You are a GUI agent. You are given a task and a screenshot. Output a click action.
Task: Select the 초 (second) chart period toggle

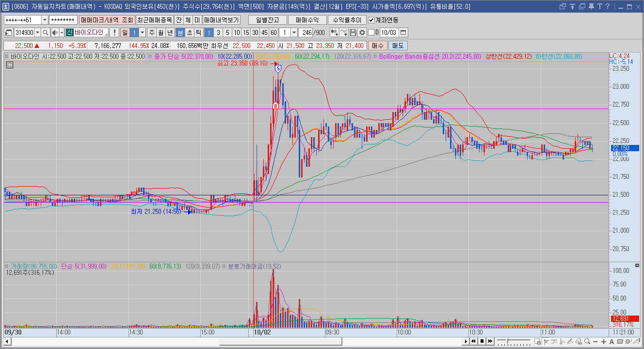(x=189, y=32)
